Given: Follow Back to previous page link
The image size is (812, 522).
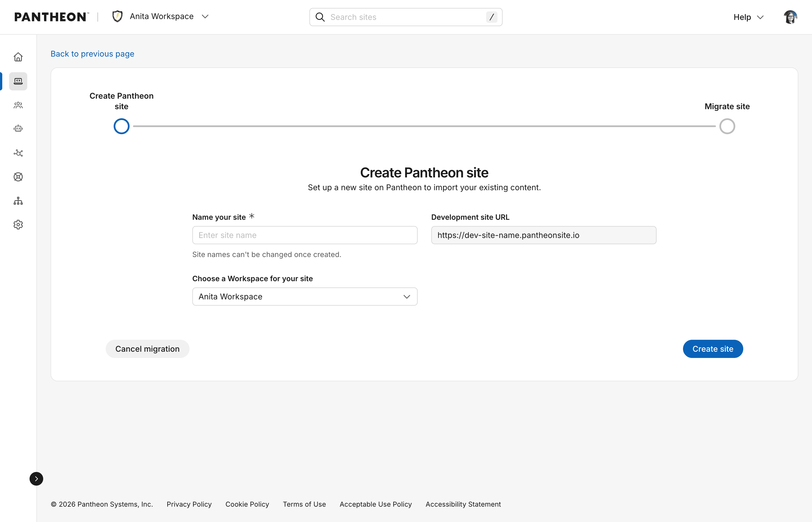Looking at the screenshot, I should [x=92, y=54].
